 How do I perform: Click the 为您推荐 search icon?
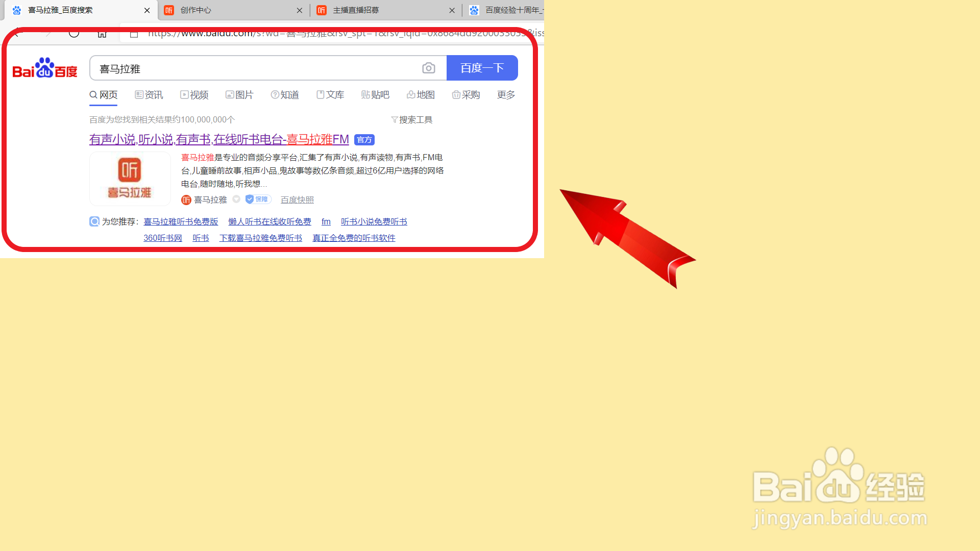tap(94, 221)
